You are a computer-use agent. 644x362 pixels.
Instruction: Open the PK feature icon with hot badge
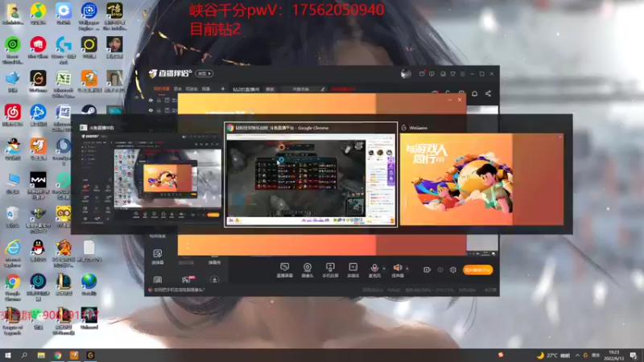coord(187,279)
